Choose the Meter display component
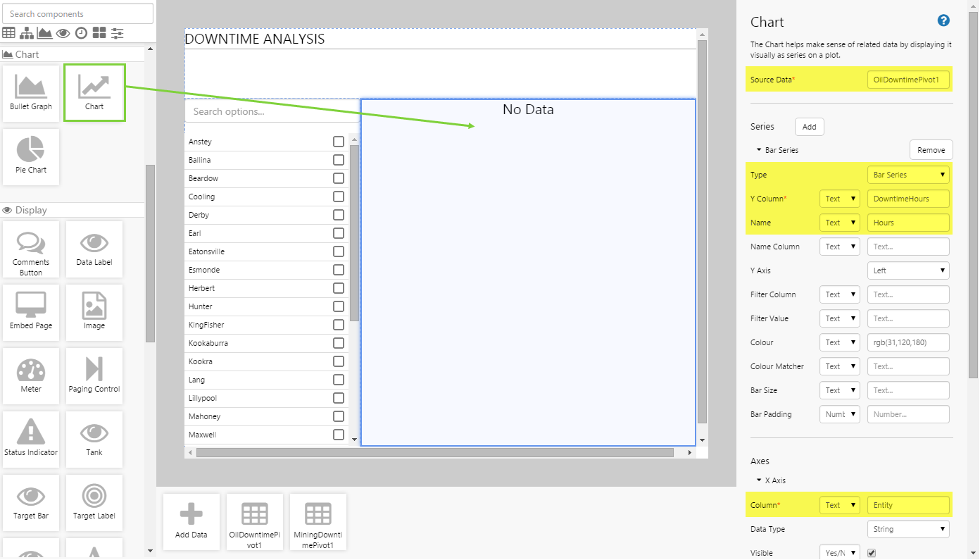Image resolution: width=980 pixels, height=560 pixels. point(31,375)
